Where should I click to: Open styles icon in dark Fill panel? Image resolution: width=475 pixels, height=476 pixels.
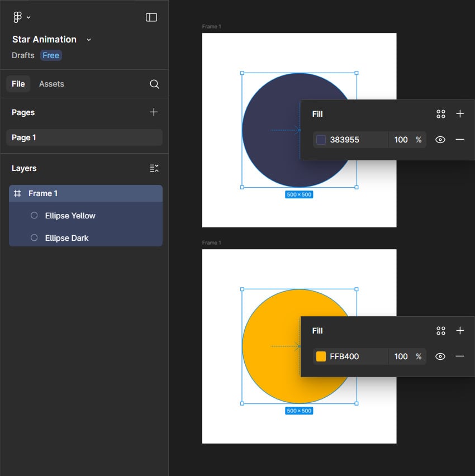click(440, 114)
